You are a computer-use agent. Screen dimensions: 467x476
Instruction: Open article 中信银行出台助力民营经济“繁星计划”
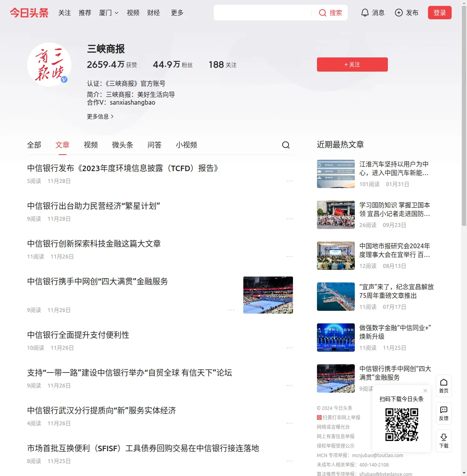[x=94, y=206]
